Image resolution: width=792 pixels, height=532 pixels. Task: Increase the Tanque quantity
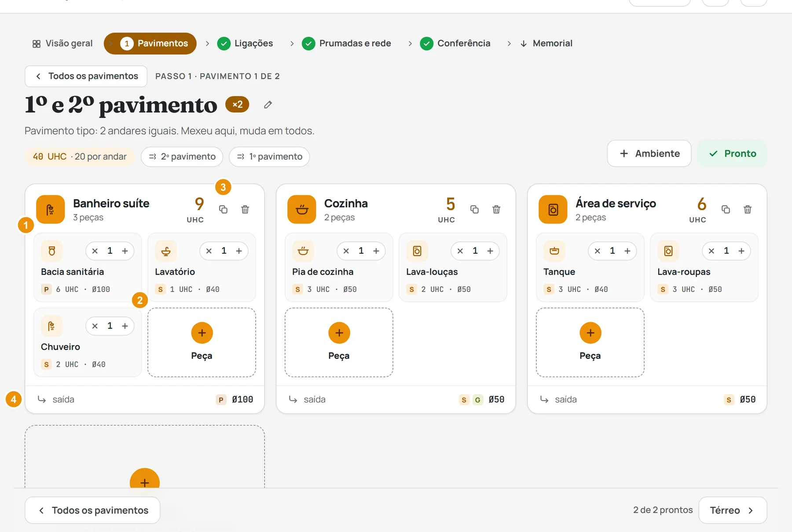627,251
